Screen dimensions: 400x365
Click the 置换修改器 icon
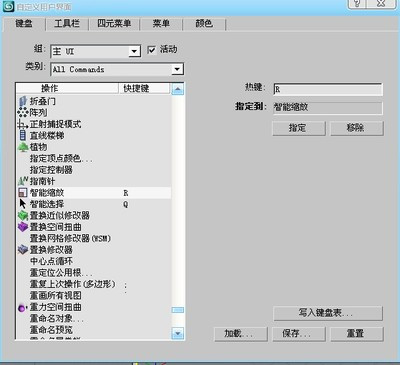tap(23, 249)
